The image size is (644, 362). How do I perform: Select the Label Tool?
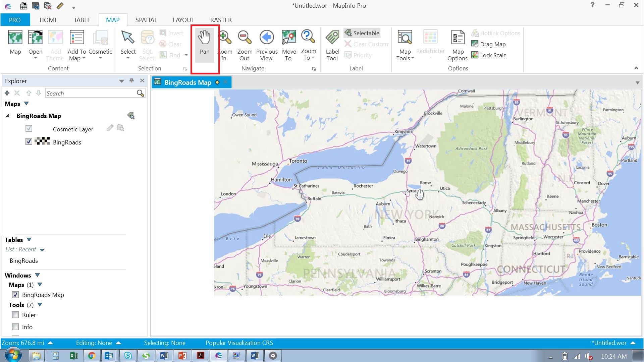tap(332, 44)
